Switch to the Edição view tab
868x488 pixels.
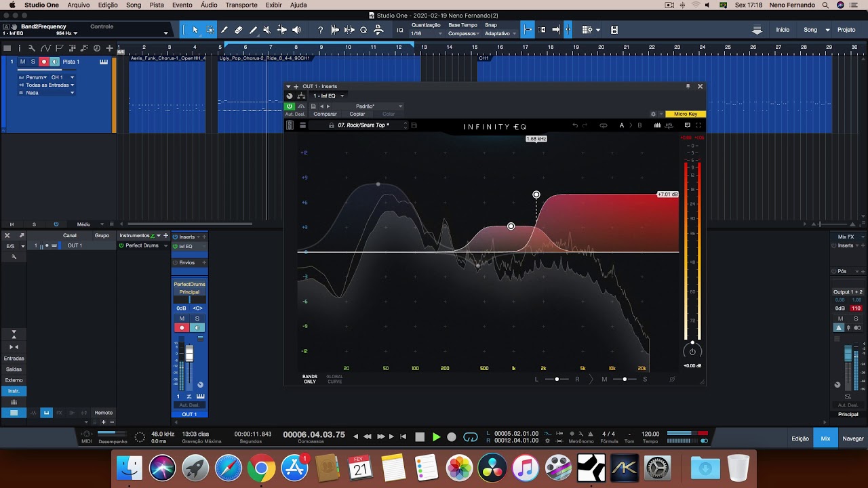[x=800, y=439]
